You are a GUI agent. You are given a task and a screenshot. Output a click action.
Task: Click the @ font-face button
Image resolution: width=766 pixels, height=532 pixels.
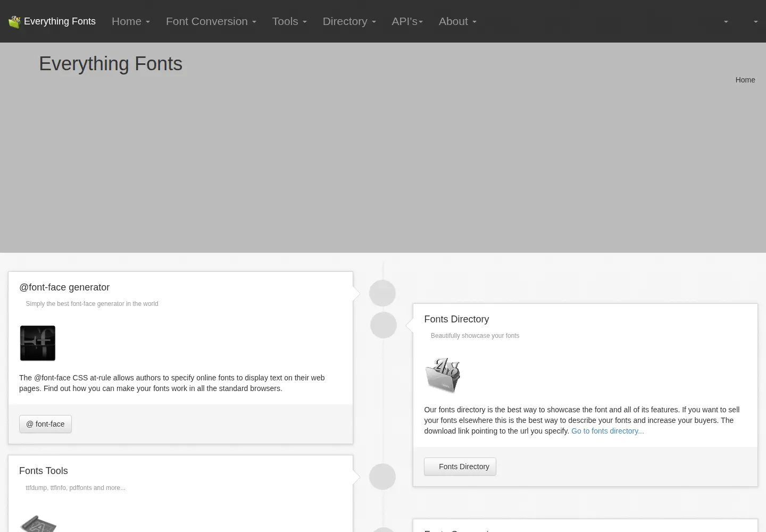(x=45, y=424)
